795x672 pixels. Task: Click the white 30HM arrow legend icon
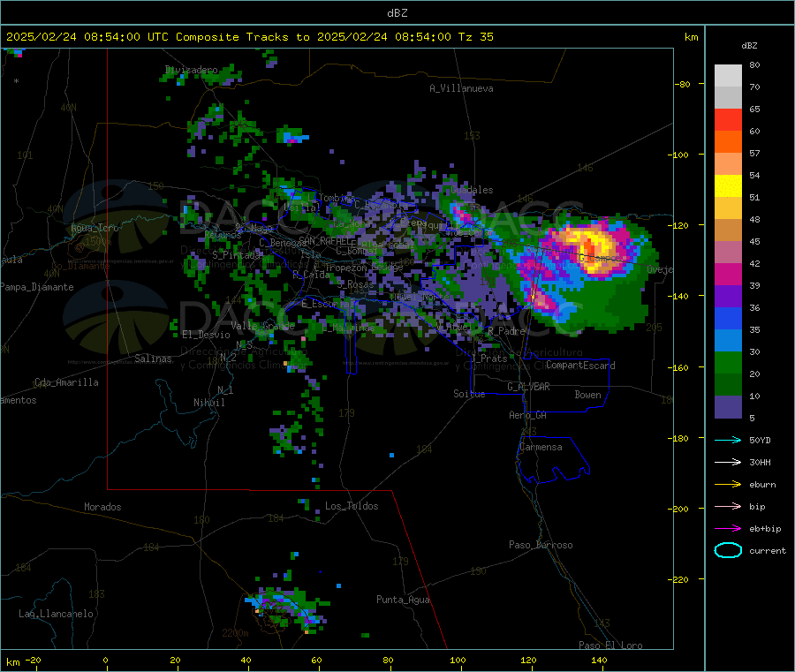[728, 462]
